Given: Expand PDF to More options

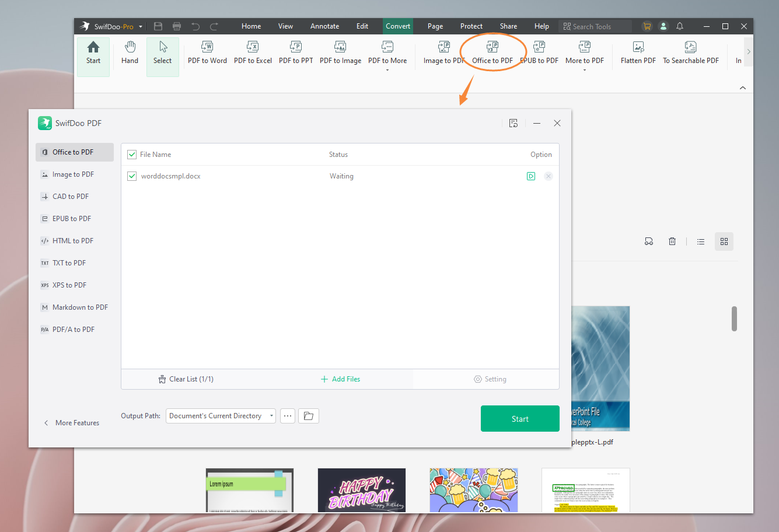Looking at the screenshot, I should (x=387, y=55).
